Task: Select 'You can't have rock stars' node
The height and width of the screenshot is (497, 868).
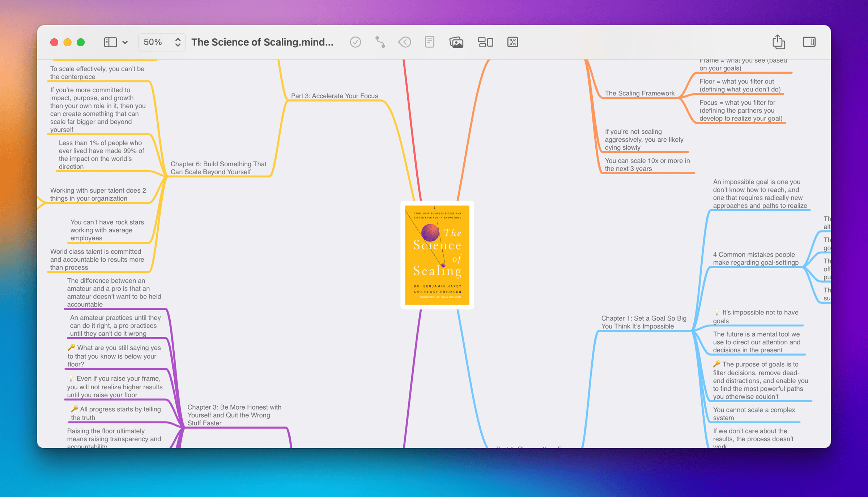Action: click(107, 230)
